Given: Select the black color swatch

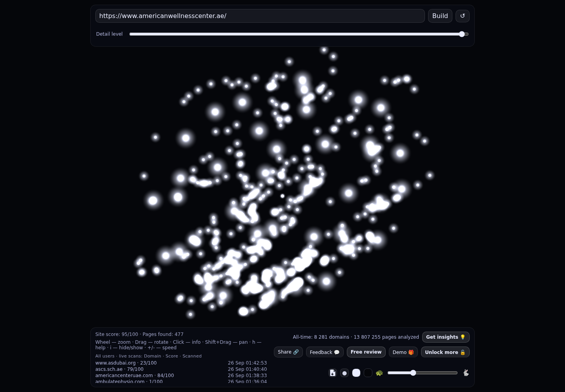Looking at the screenshot, I should (368, 373).
